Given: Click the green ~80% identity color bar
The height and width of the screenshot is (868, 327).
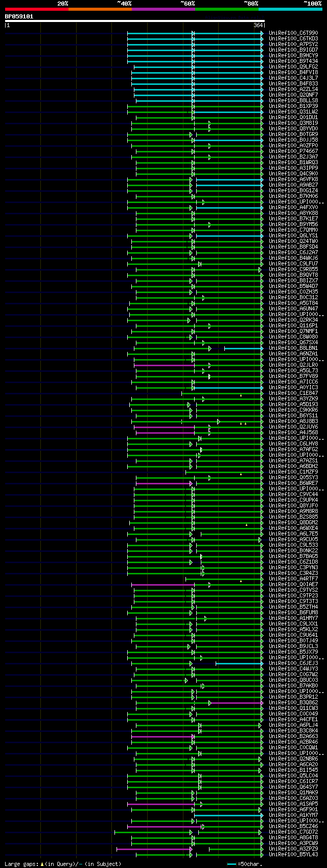Looking at the screenshot, I should pos(226,9).
